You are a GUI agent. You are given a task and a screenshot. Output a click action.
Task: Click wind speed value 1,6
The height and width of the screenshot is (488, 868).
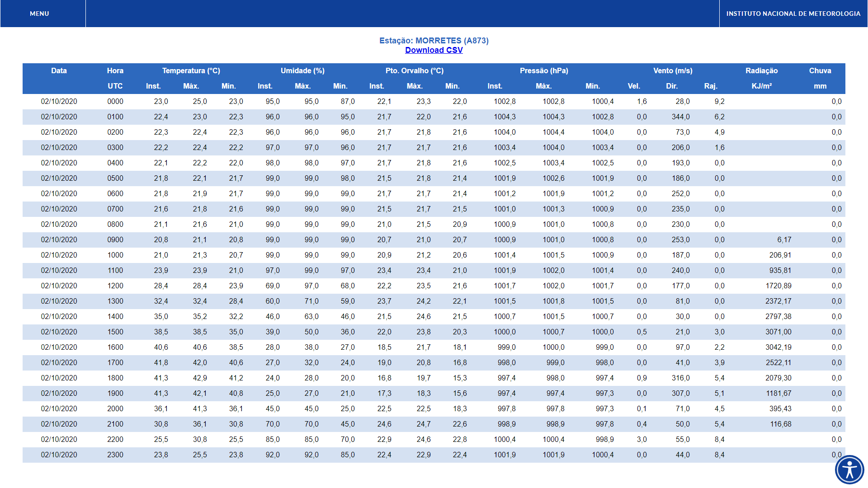[642, 101]
